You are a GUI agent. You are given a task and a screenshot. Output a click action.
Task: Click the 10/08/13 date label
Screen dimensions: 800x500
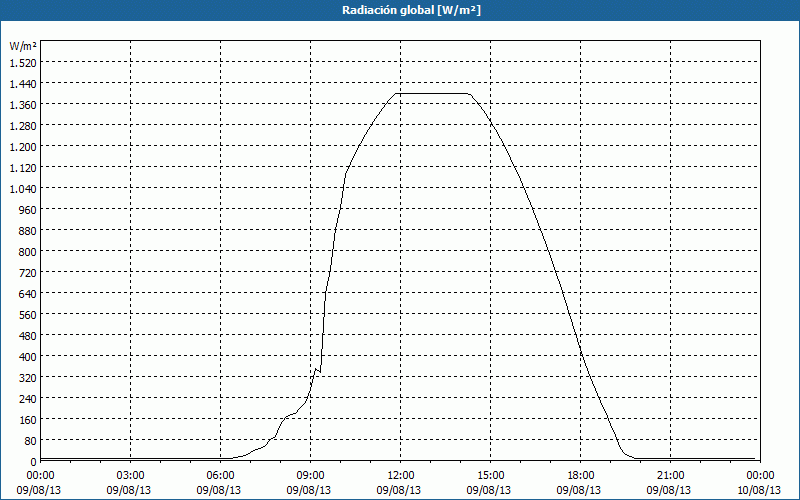pos(759,490)
